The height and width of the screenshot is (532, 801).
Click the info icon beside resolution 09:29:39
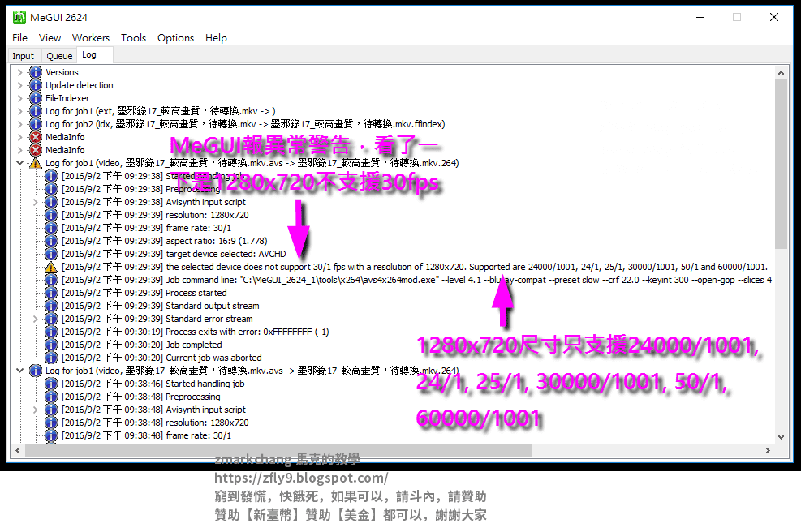tap(51, 215)
